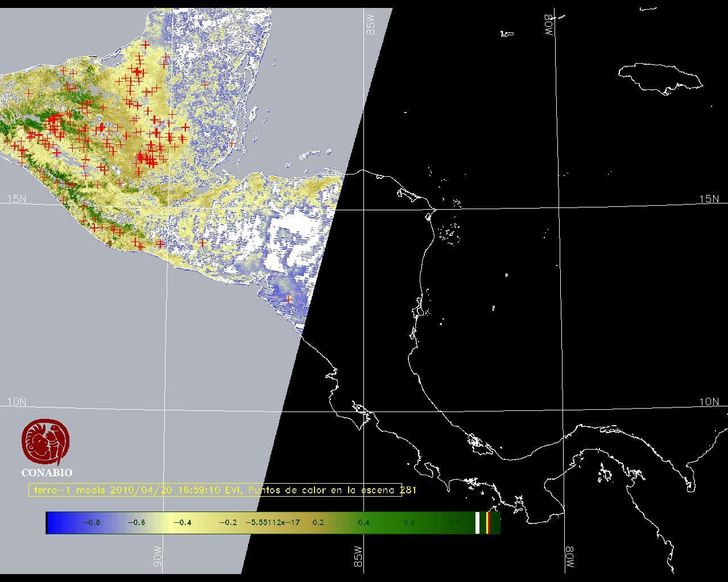Click the 85W longitude label at the bottom

[358, 556]
